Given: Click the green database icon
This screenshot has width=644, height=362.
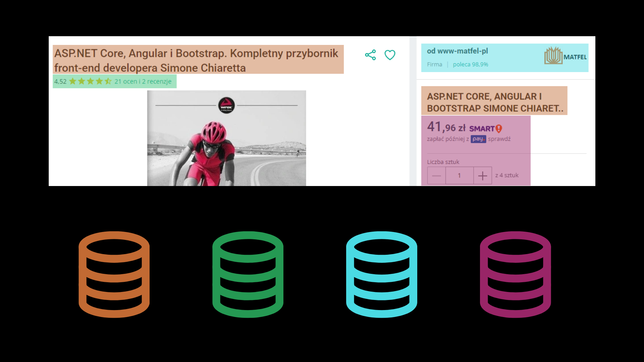Looking at the screenshot, I should pos(248,274).
